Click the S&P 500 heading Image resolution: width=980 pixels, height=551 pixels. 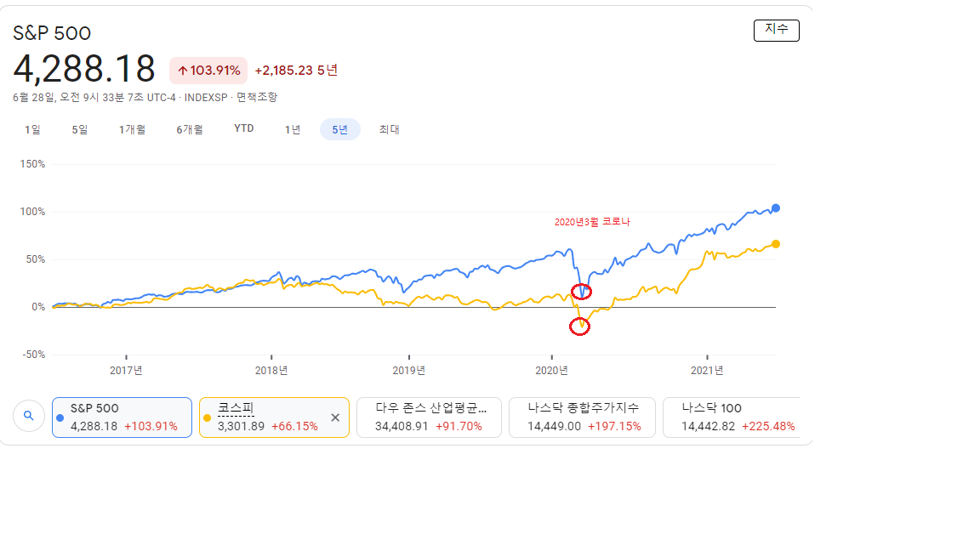coord(52,33)
